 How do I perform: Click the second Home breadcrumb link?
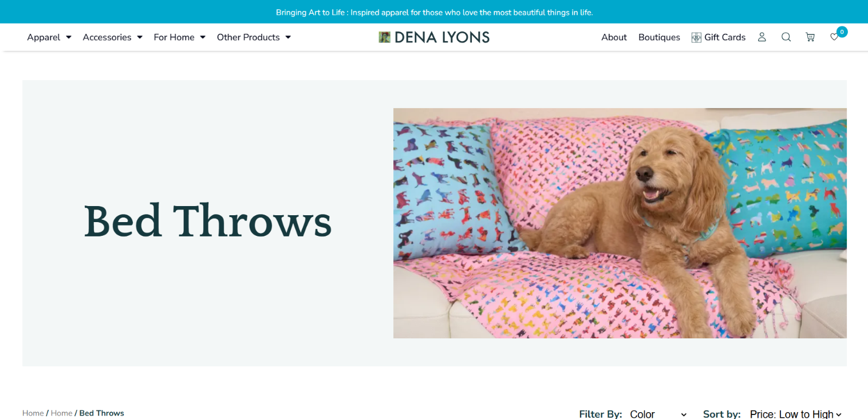(61, 413)
